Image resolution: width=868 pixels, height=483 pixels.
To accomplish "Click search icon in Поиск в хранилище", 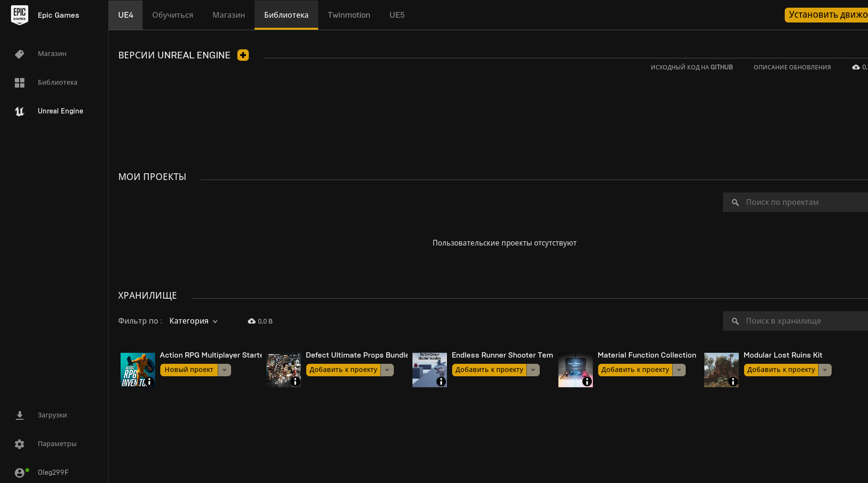I will coord(735,321).
